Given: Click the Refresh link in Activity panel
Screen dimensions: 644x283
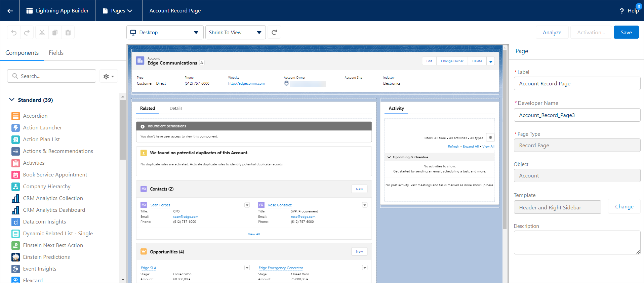Looking at the screenshot, I should (x=453, y=147).
